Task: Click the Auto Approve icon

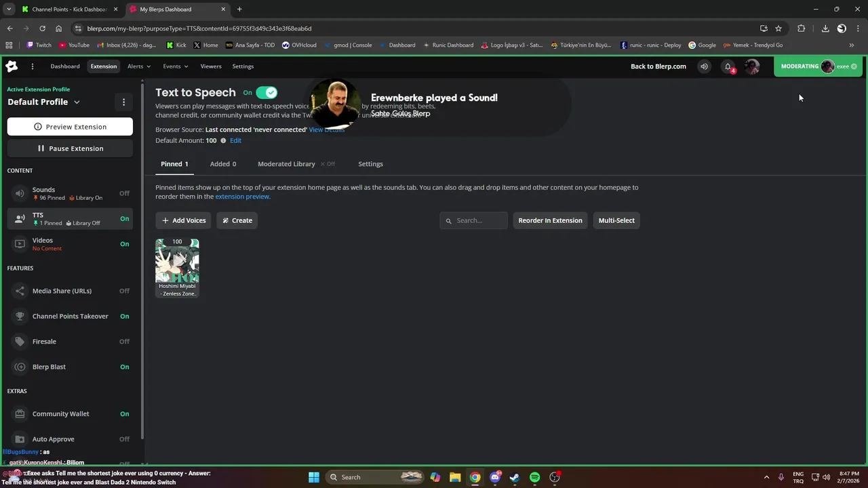Action: pyautogui.click(x=20, y=439)
